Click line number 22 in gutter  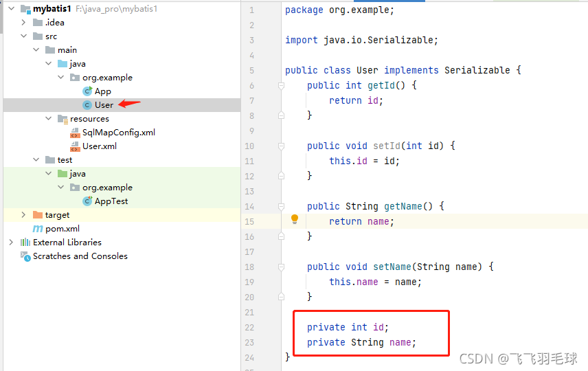[x=249, y=328]
